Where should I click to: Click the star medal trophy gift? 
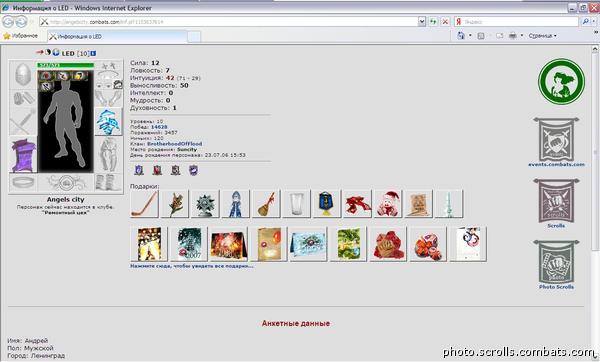coord(205,204)
